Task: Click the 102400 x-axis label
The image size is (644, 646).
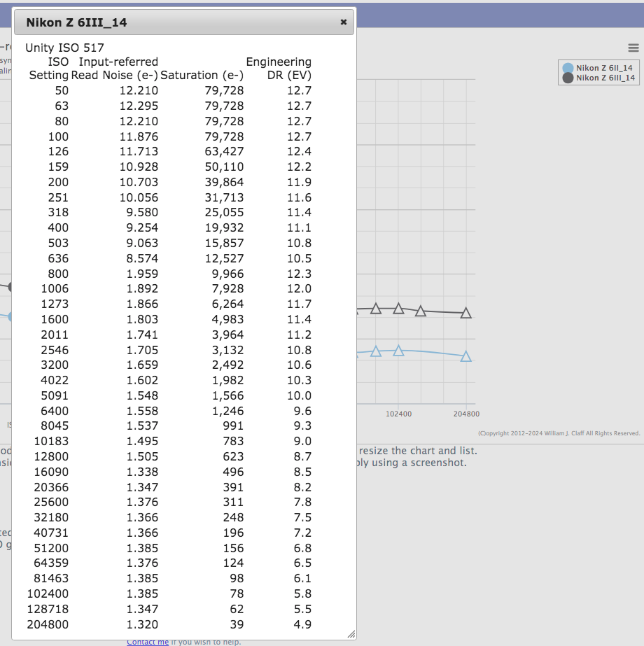Action: click(x=398, y=414)
